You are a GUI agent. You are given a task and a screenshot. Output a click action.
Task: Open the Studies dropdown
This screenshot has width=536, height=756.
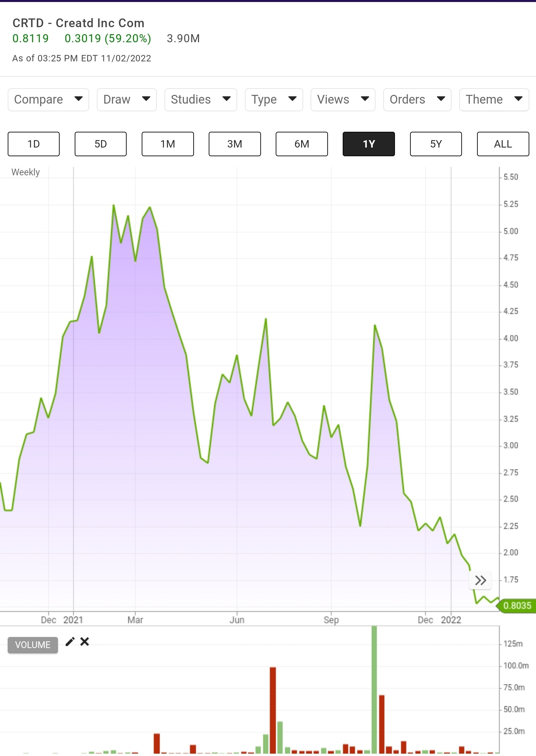200,100
